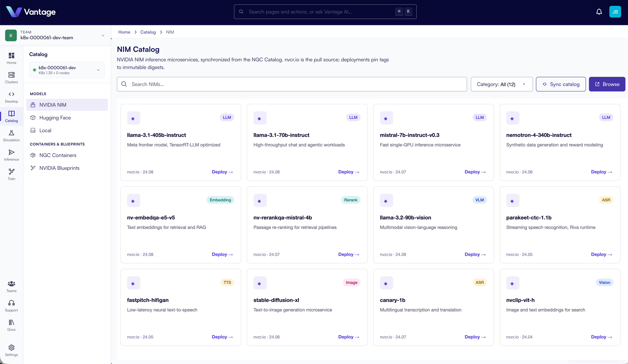
Task: Deploy stable-diffusion-xl
Action: (349, 337)
